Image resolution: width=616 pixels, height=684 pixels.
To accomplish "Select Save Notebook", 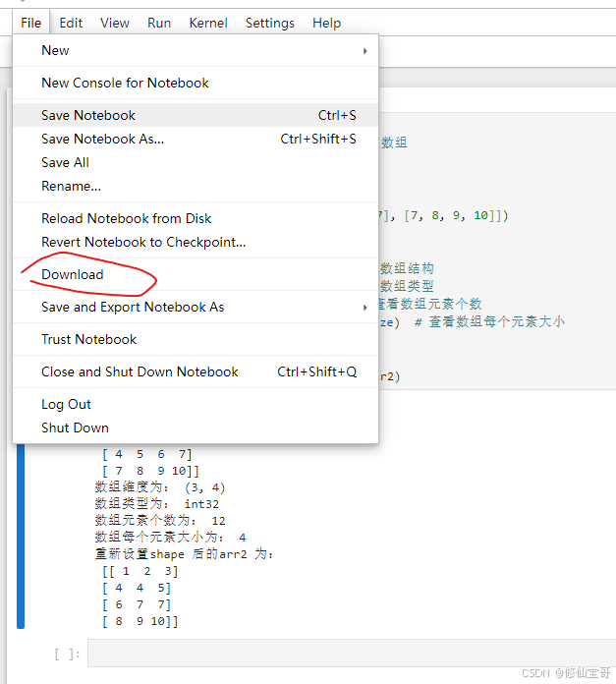I will click(x=196, y=115).
